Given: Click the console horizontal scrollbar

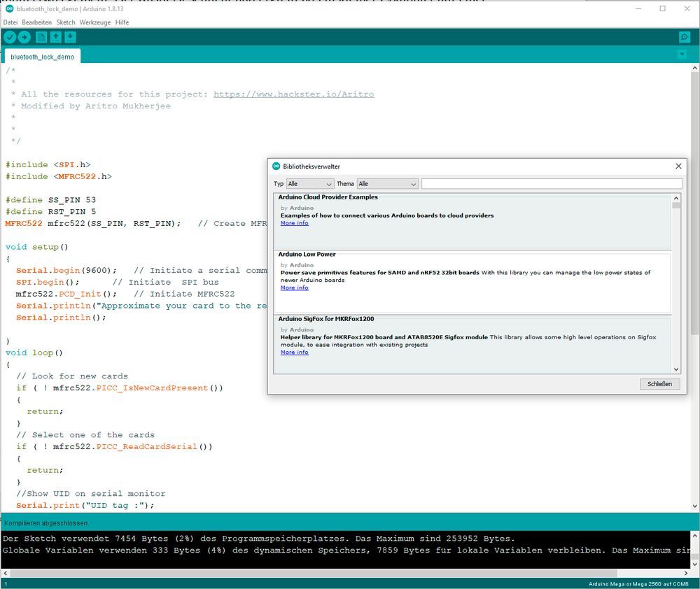Looking at the screenshot, I should (315, 573).
